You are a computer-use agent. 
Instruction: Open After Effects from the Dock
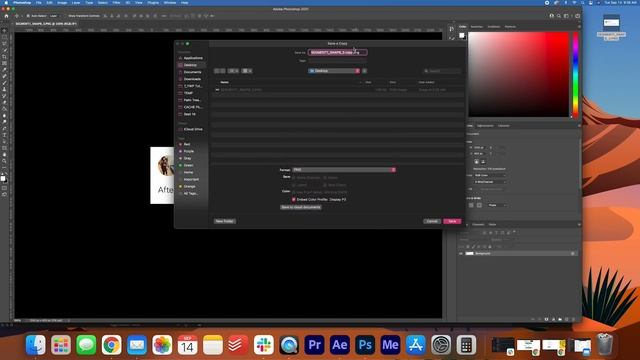(340, 345)
